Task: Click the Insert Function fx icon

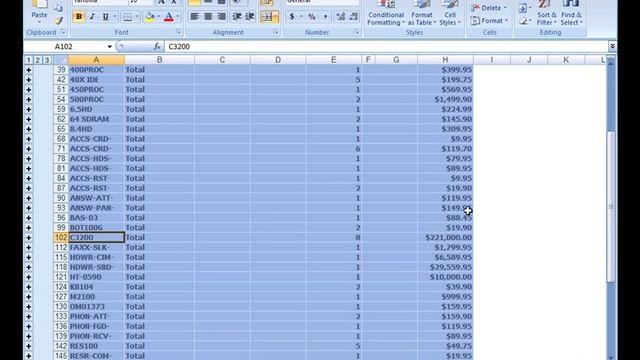Action: point(157,47)
